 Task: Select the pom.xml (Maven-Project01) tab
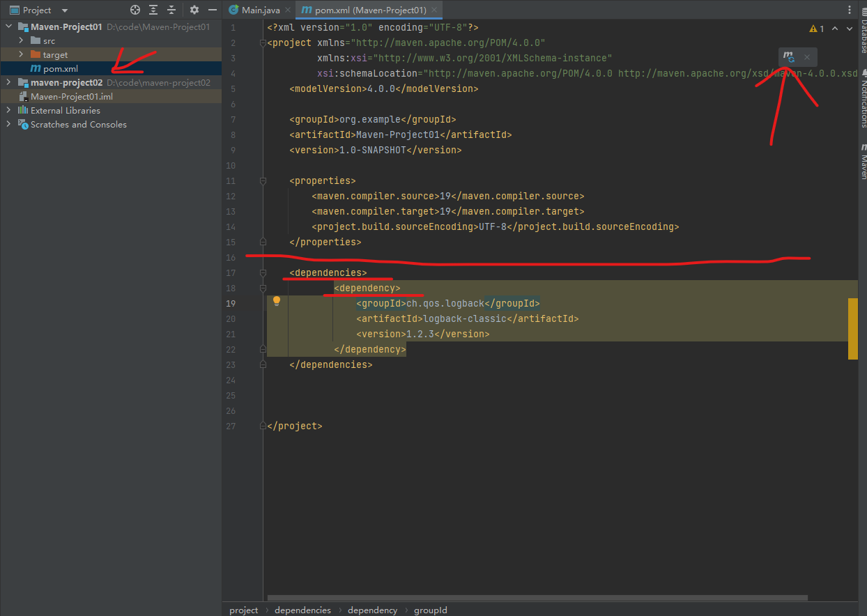click(x=370, y=10)
